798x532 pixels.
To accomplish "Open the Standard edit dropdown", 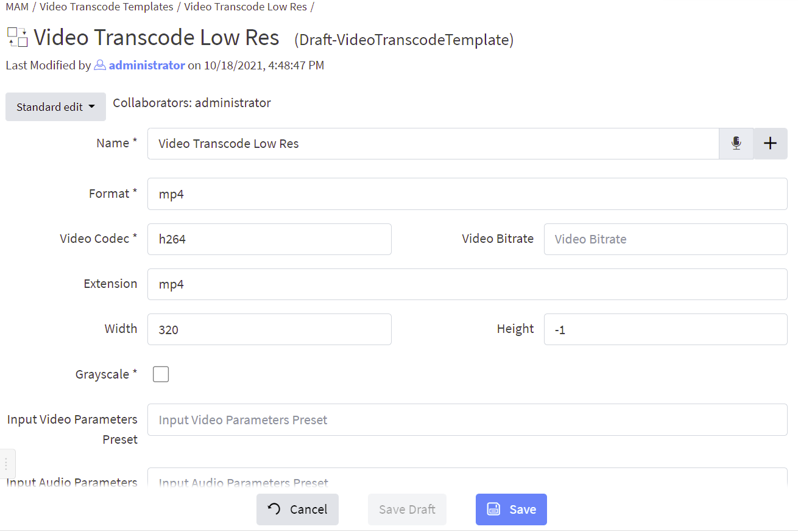I will [x=55, y=107].
